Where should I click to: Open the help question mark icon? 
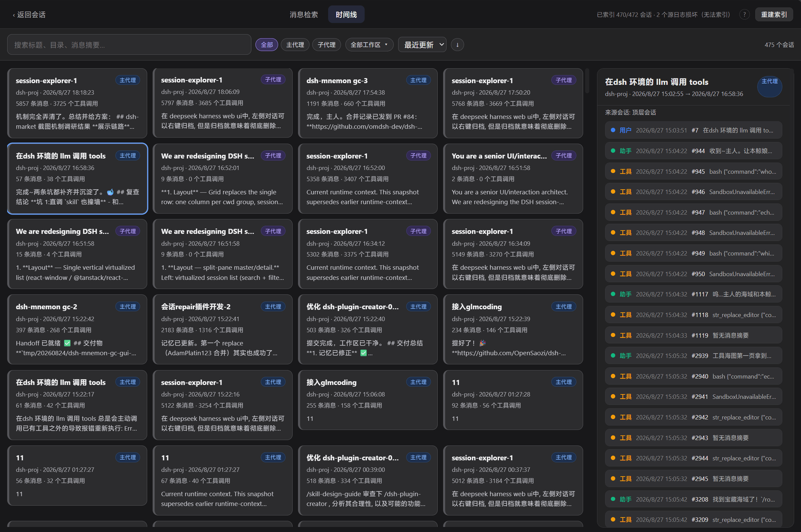click(x=744, y=15)
